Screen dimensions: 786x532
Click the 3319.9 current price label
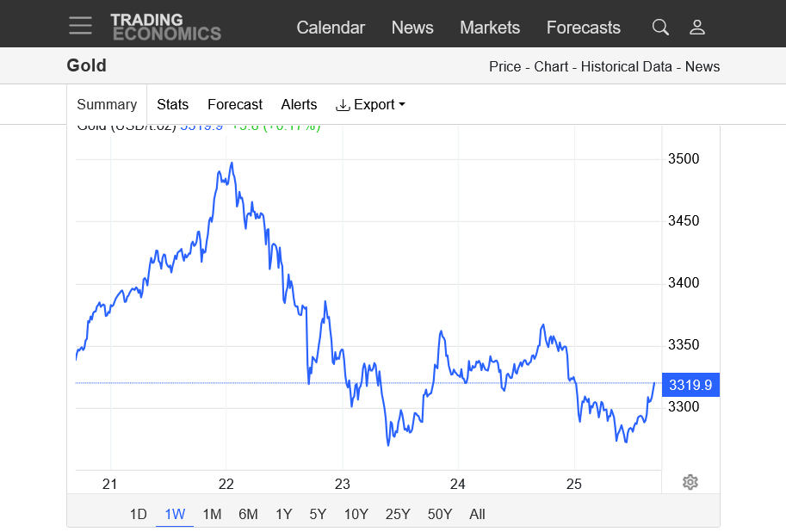point(690,385)
